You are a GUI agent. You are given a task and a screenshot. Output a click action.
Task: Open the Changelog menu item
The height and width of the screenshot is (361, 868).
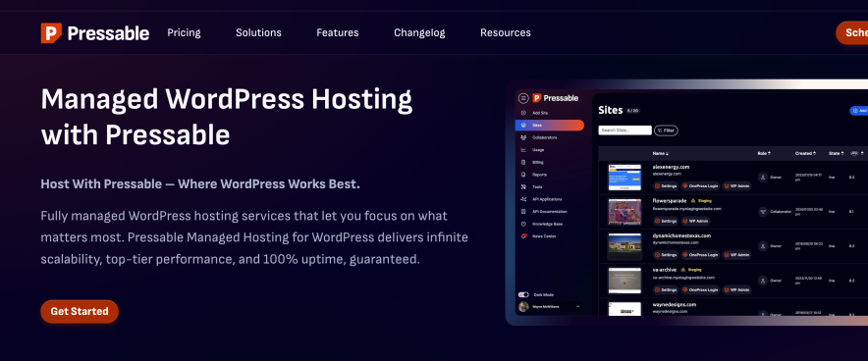(x=419, y=32)
